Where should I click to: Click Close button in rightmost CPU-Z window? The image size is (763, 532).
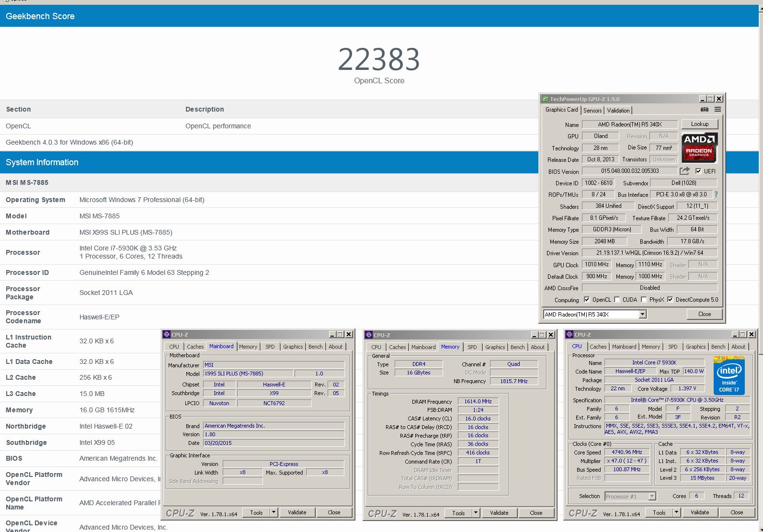[737, 512]
